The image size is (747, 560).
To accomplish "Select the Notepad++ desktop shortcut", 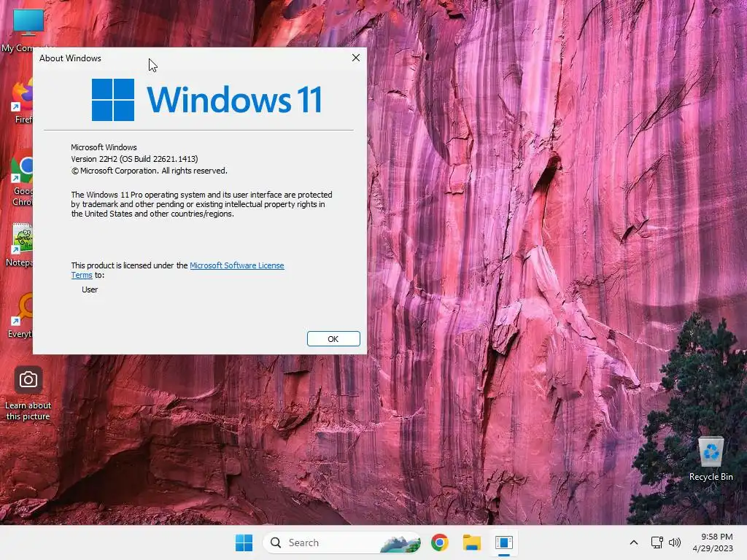I will tap(19, 245).
